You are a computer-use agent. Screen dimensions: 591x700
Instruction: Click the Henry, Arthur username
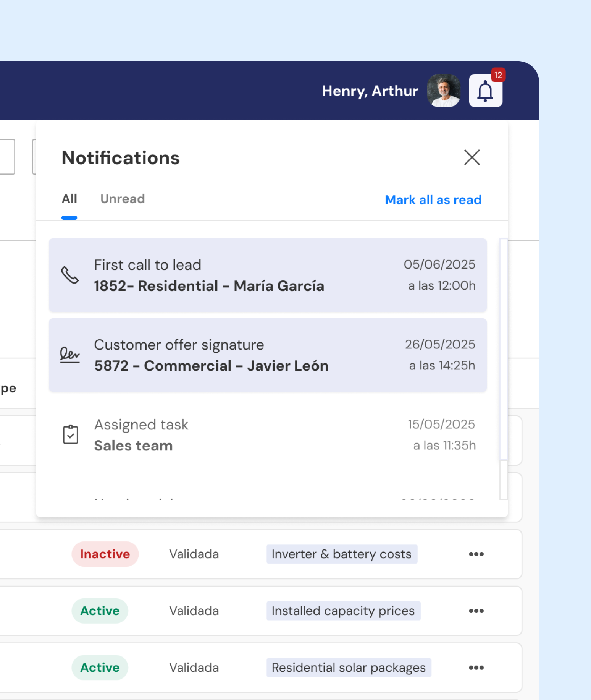(370, 91)
